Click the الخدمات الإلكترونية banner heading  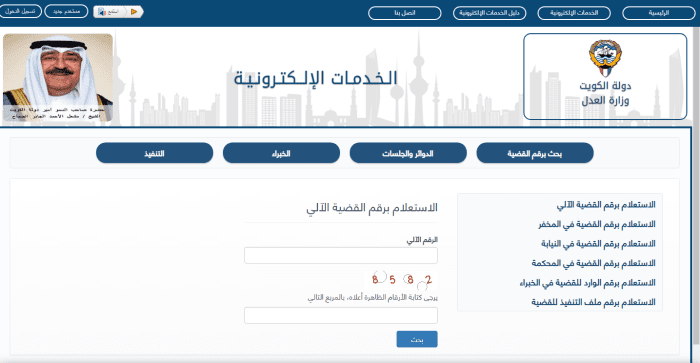(x=316, y=79)
